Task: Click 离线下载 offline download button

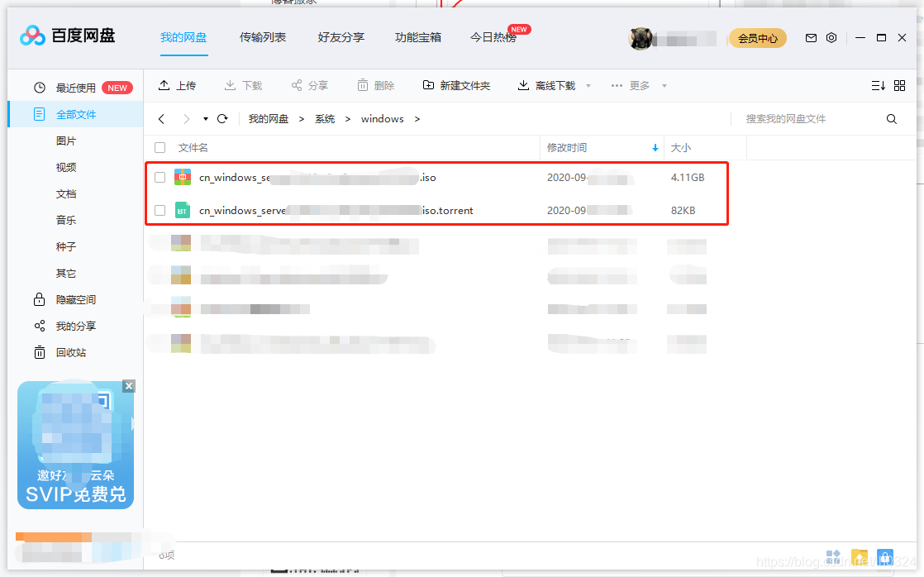Action: (546, 85)
